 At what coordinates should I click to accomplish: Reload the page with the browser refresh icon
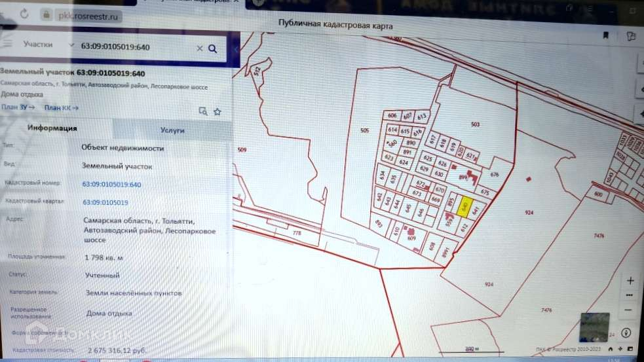(x=24, y=14)
